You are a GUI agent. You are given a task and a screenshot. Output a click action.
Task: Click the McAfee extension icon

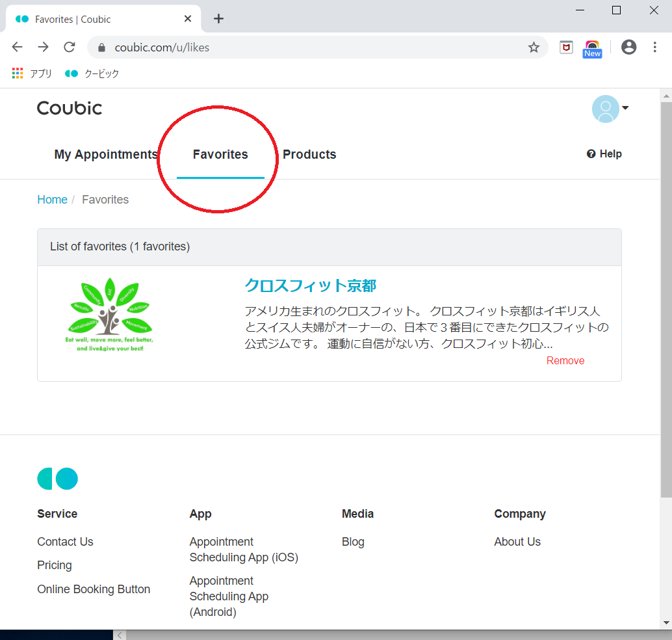pos(566,47)
